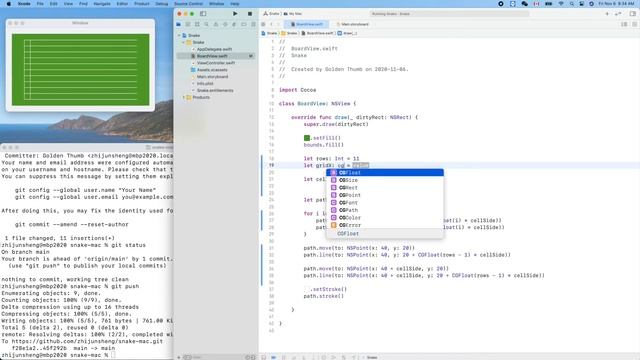Click the Wi-Fi status icon in the menu bar
Image resolution: width=640 pixels, height=360 pixels.
(x=561, y=4)
